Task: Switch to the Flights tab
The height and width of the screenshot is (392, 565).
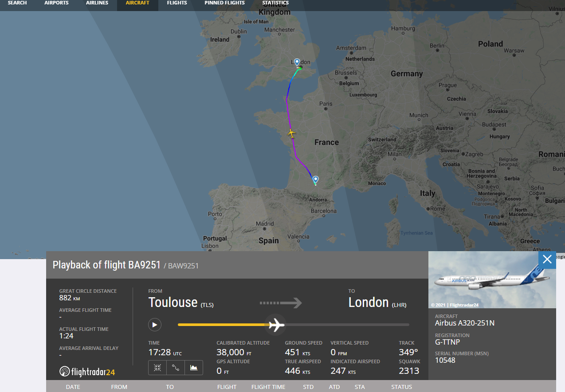Action: click(177, 3)
